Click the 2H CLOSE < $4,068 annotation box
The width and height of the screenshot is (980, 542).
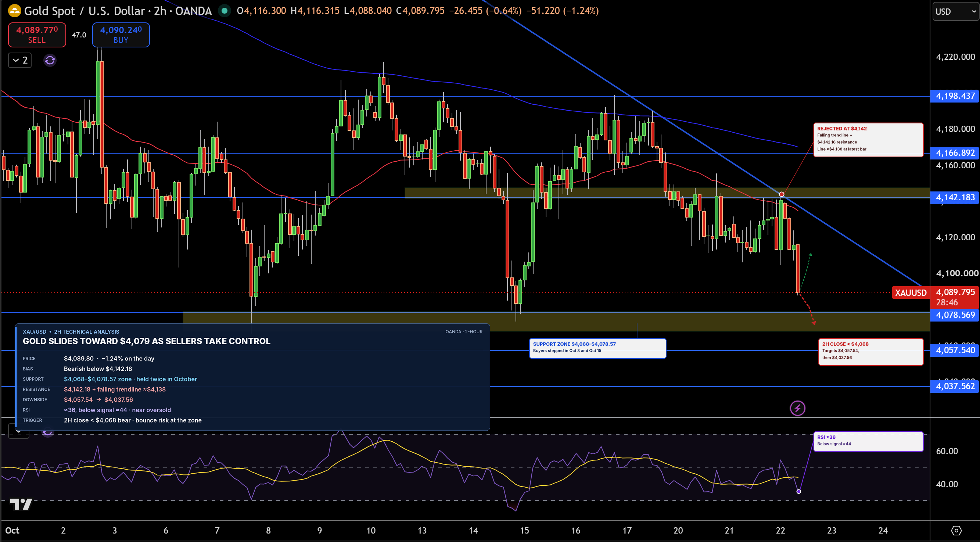871,352
